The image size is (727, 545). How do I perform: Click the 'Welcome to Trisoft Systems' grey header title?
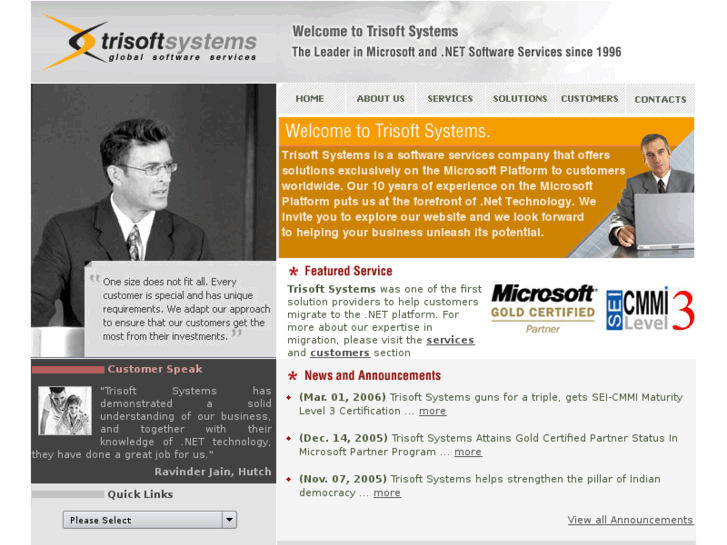tap(375, 32)
